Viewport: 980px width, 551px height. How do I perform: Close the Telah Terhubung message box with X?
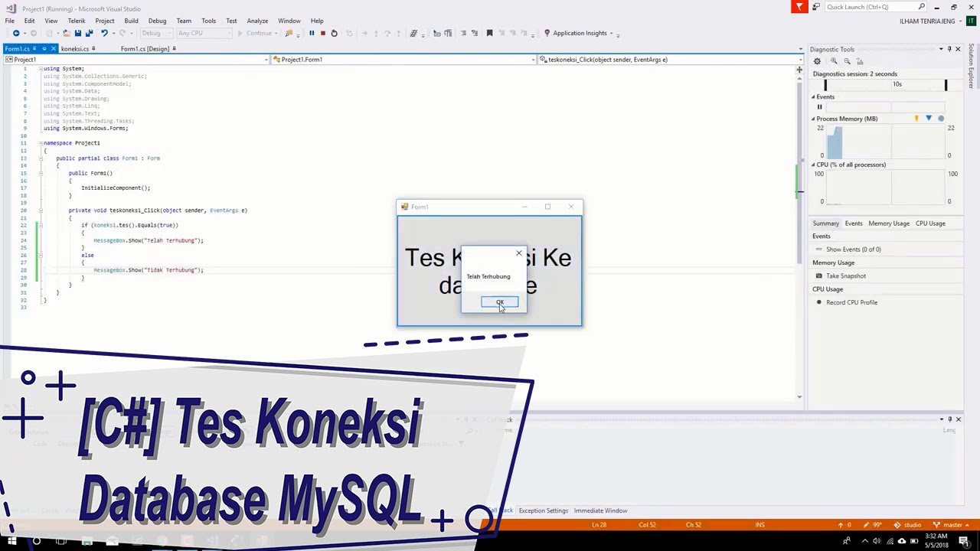tap(518, 253)
